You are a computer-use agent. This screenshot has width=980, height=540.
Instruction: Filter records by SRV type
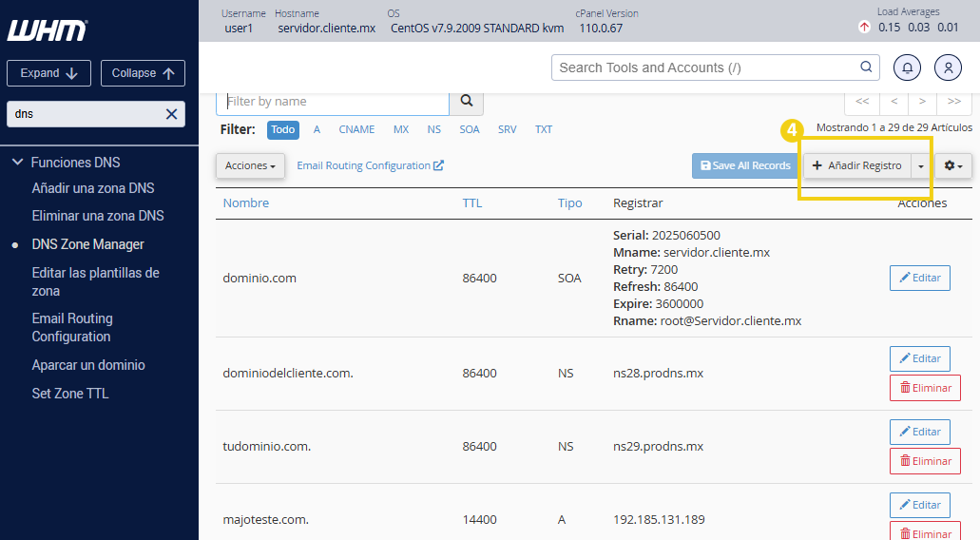[x=508, y=129]
